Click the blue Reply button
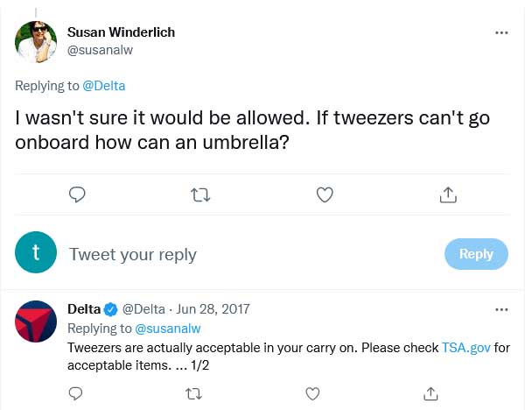The width and height of the screenshot is (532, 410). point(476,254)
